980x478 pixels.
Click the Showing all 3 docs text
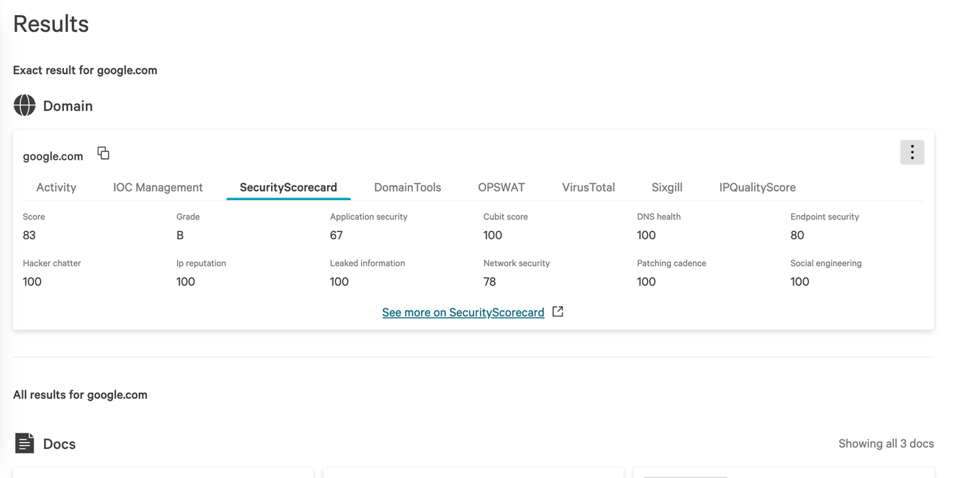tap(886, 443)
